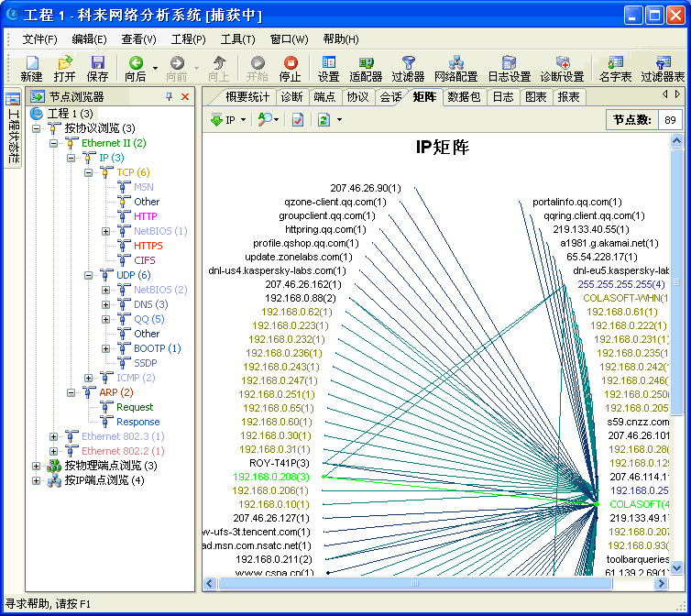Close the node browser panel
This screenshot has height=616, width=691.
[185, 96]
